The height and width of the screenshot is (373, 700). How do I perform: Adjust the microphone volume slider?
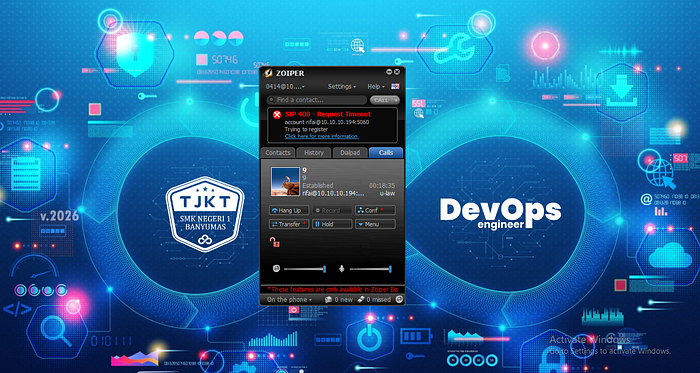370,269
